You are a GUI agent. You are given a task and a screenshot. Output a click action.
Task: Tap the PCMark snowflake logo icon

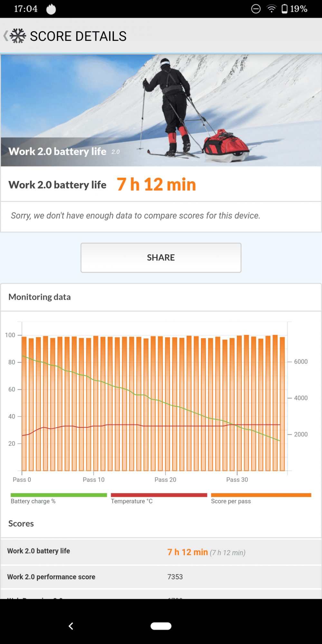point(18,36)
